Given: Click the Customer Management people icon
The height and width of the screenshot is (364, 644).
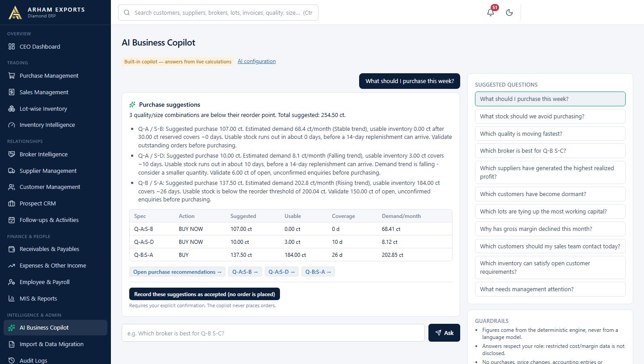Looking at the screenshot, I should coord(12,187).
